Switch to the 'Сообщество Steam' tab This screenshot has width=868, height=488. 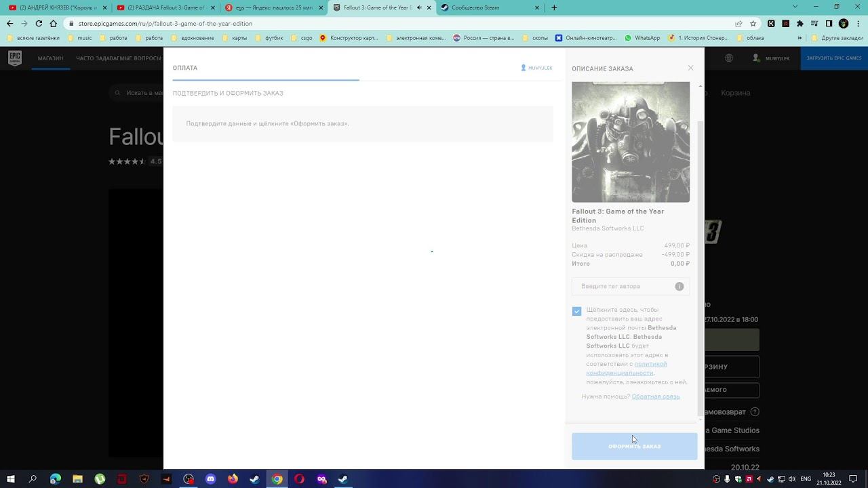pyautogui.click(x=489, y=7)
